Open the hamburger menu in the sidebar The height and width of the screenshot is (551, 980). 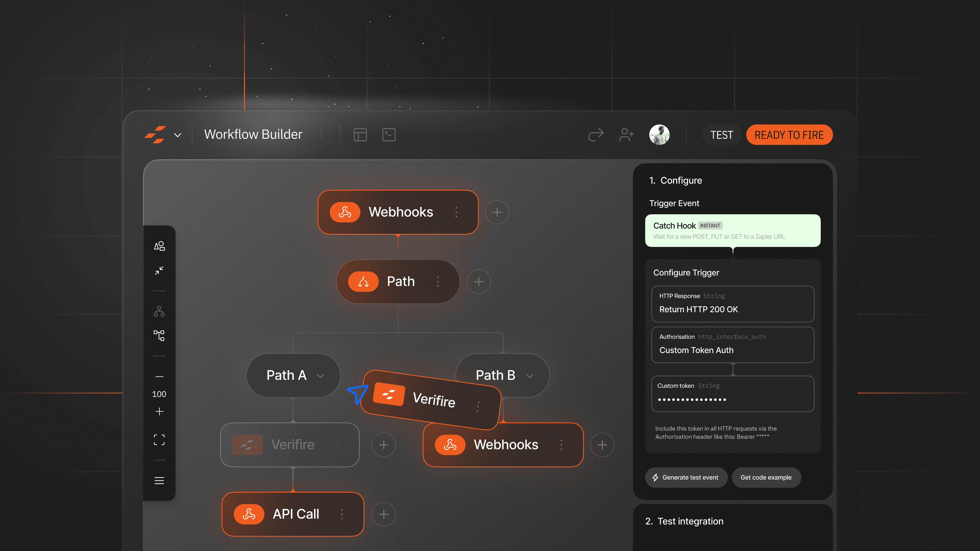159,481
